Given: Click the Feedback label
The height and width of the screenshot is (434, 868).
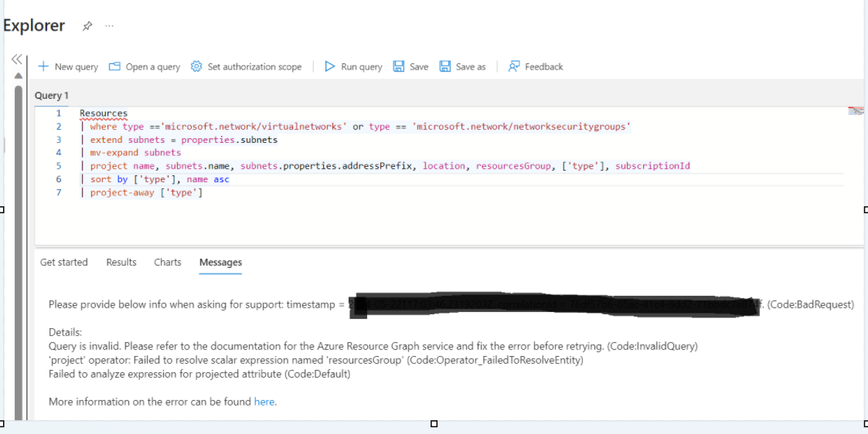Looking at the screenshot, I should (x=543, y=67).
